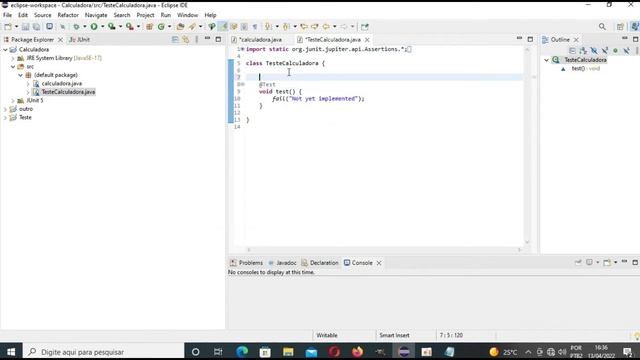This screenshot has width=640, height=360.
Task: Open Microsoft Edge from taskbar
Action: click(242, 352)
